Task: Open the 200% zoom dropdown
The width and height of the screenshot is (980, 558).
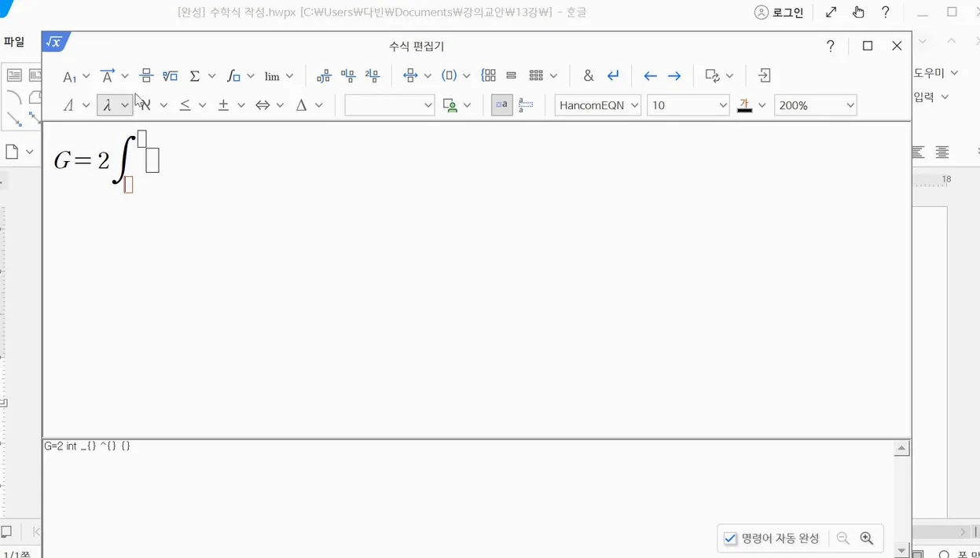Action: click(x=815, y=105)
